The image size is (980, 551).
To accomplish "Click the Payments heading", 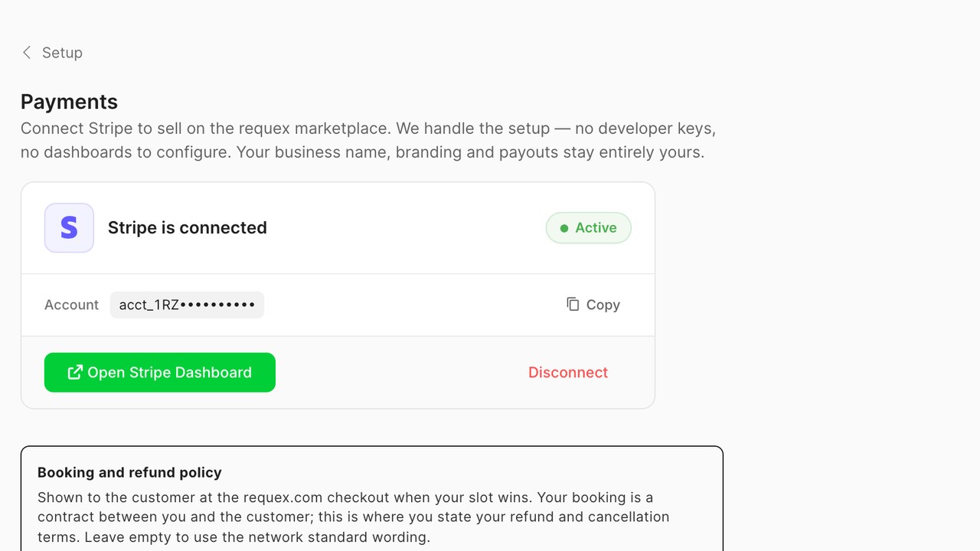I will click(x=69, y=102).
